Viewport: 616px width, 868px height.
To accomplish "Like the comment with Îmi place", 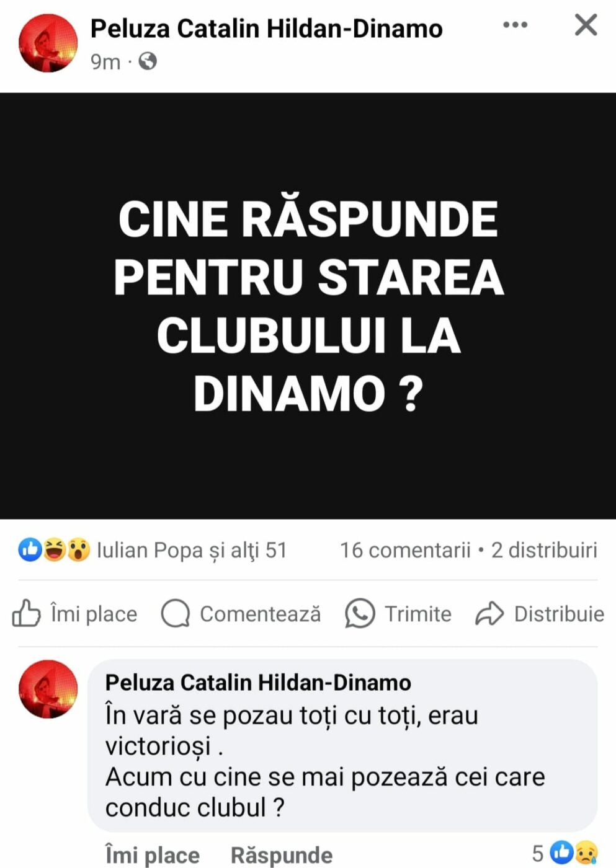I will pos(152,855).
